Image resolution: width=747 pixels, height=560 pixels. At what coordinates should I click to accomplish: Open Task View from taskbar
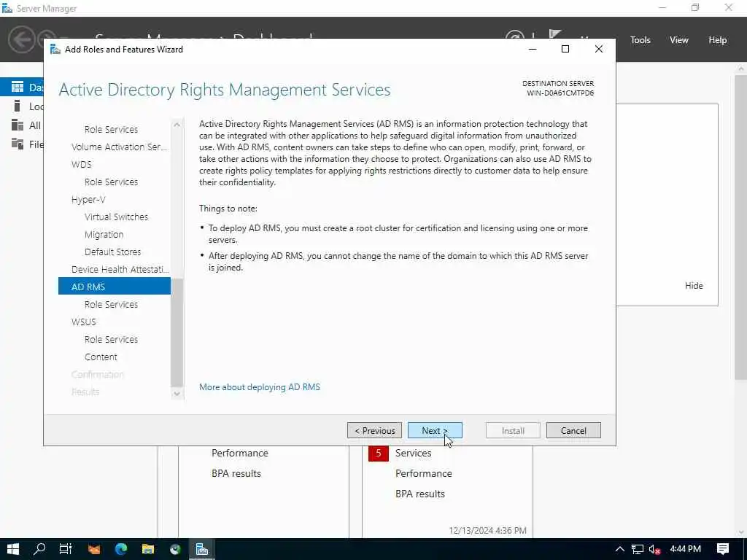(x=66, y=549)
